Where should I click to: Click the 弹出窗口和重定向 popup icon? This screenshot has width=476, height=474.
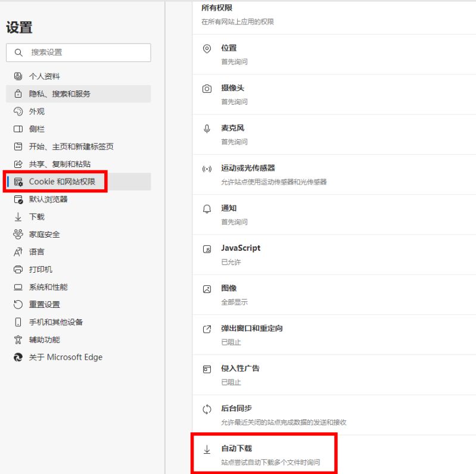[207, 329]
